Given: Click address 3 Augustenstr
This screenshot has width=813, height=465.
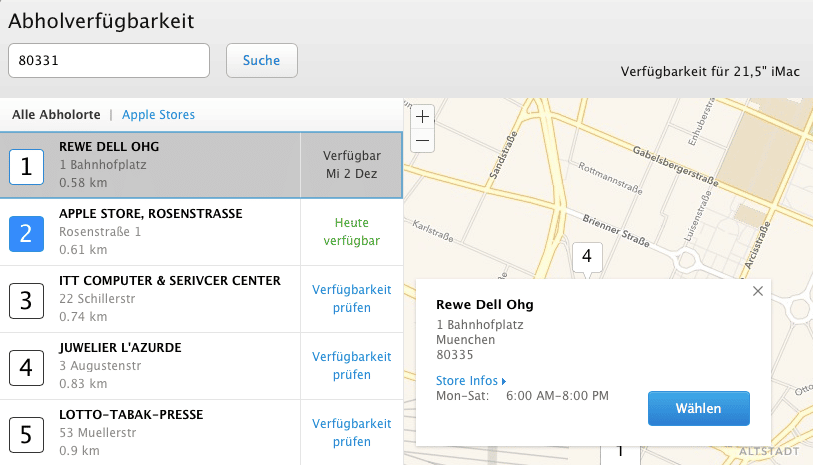Looking at the screenshot, I should tap(100, 365).
